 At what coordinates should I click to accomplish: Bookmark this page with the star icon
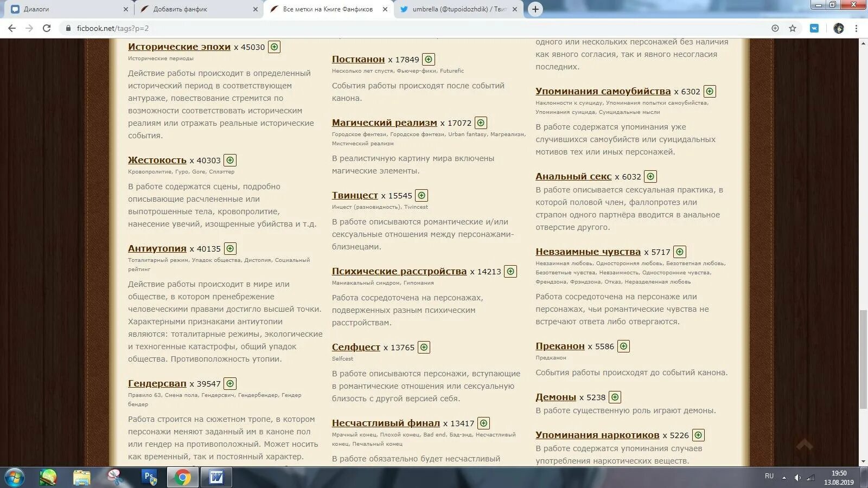pyautogui.click(x=793, y=28)
